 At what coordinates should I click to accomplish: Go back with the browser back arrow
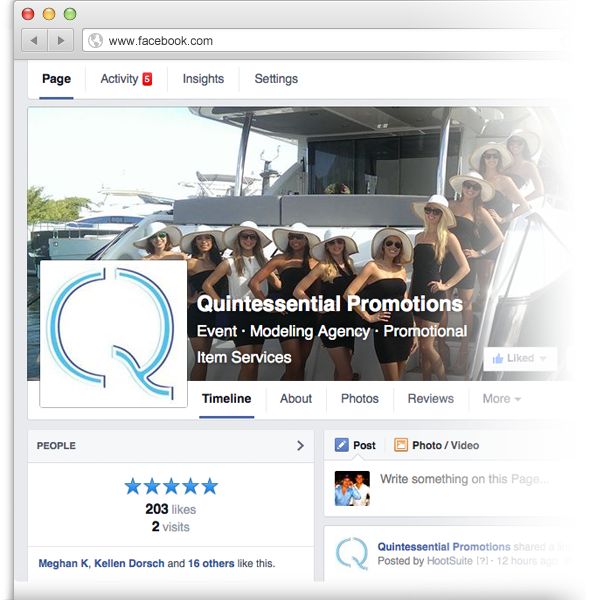point(34,40)
